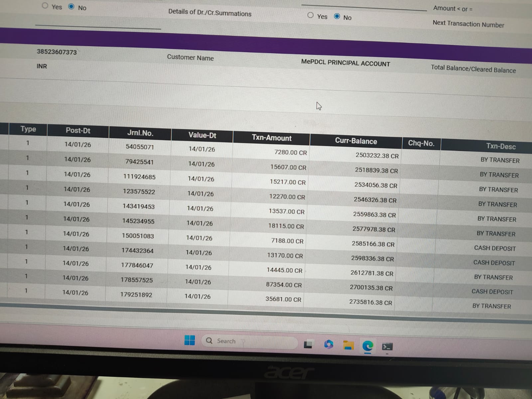Click the 2534056.38 CR balance cell
This screenshot has height=399, width=532.
(376, 185)
